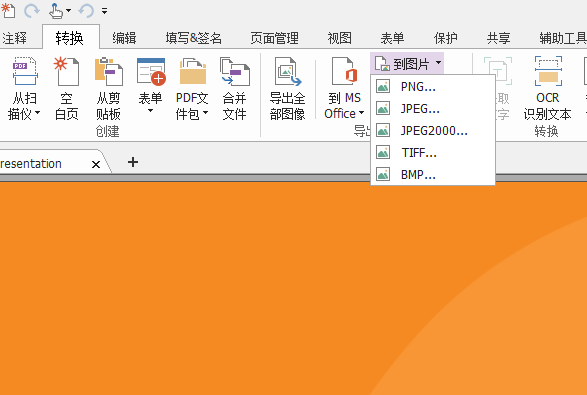The width and height of the screenshot is (587, 395).
Task: Close the presentation document tab
Action: pyautogui.click(x=96, y=164)
